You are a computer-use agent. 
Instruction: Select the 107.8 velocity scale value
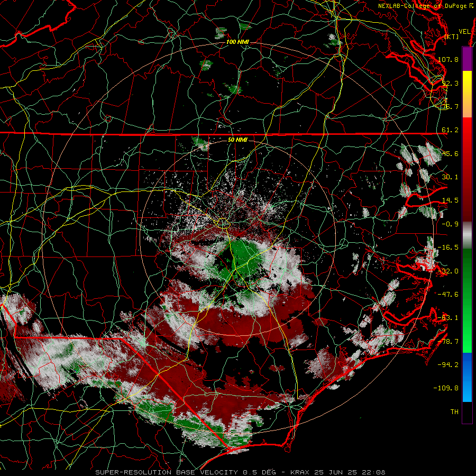448,59
